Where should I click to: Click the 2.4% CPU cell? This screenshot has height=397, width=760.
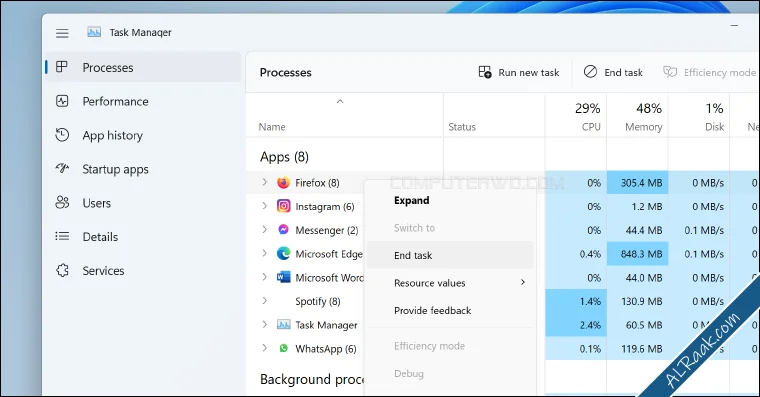576,325
